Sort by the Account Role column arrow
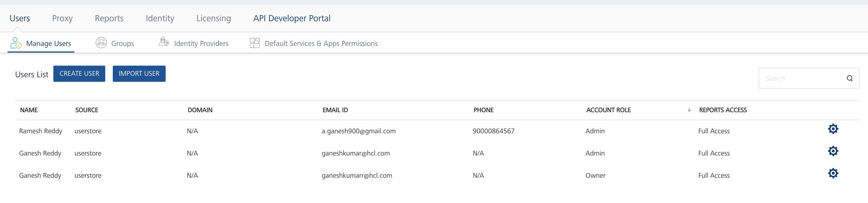Image resolution: width=868 pixels, height=203 pixels. tap(689, 110)
